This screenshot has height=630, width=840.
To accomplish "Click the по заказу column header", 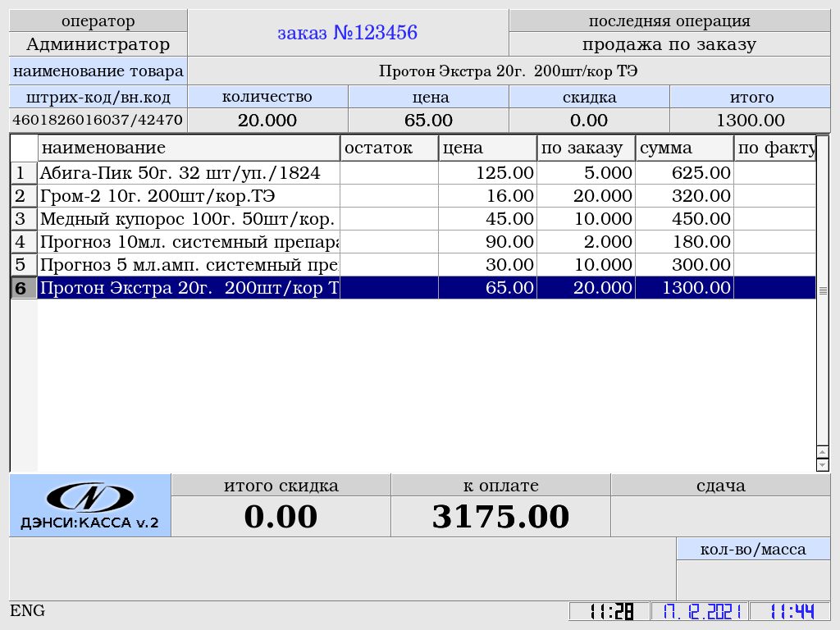I will point(586,148).
